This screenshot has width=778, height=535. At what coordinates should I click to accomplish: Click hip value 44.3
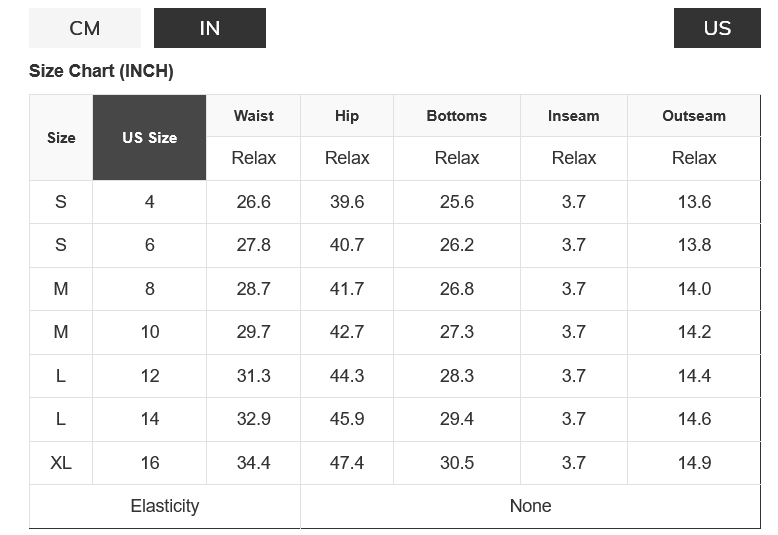[347, 376]
